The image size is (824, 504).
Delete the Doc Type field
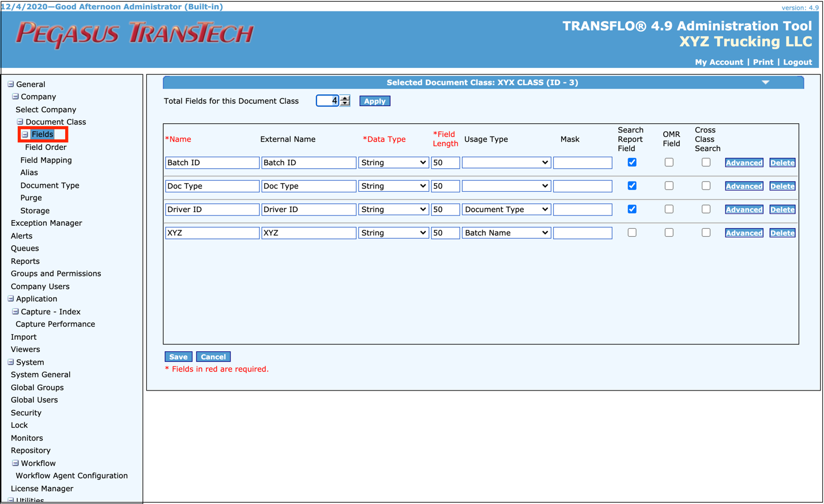(x=783, y=186)
